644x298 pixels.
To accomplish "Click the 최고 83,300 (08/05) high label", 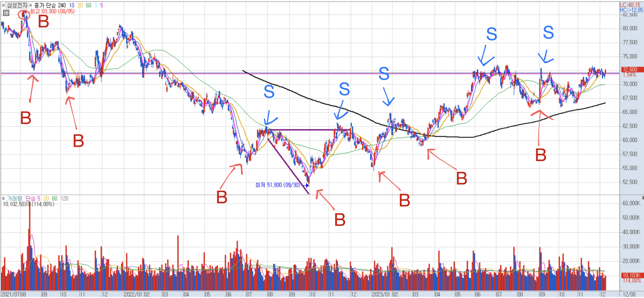I will click(52, 11).
